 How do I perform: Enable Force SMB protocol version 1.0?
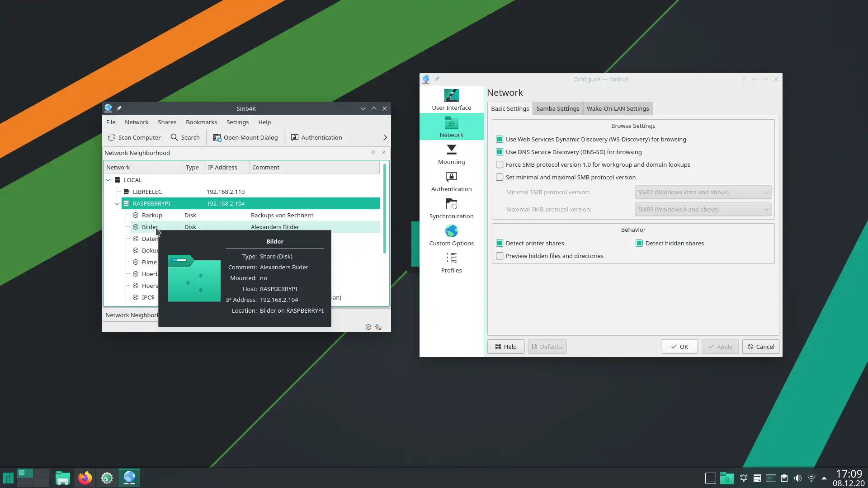coord(500,164)
